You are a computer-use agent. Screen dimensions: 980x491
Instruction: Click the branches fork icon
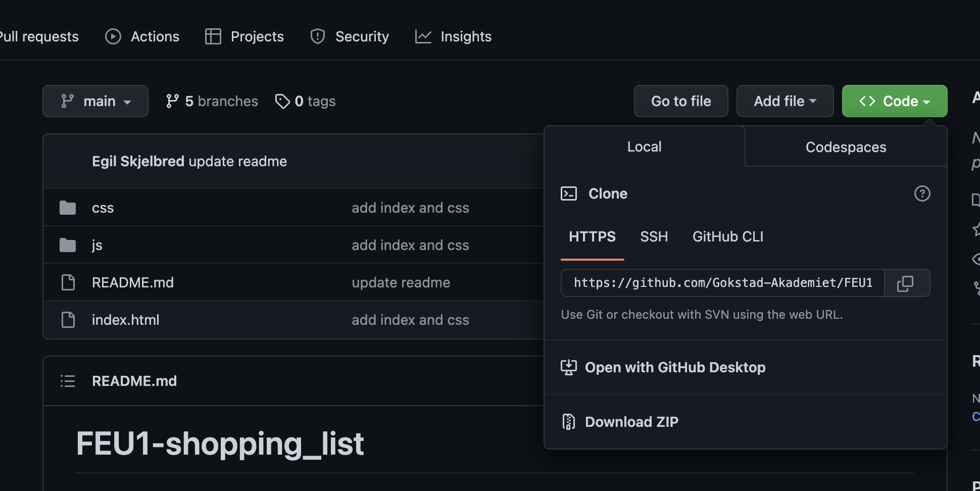pyautogui.click(x=172, y=101)
